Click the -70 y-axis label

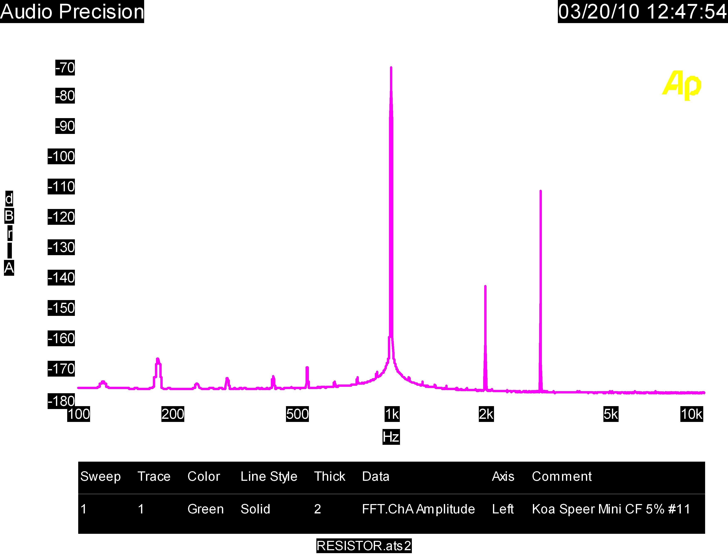[x=65, y=68]
